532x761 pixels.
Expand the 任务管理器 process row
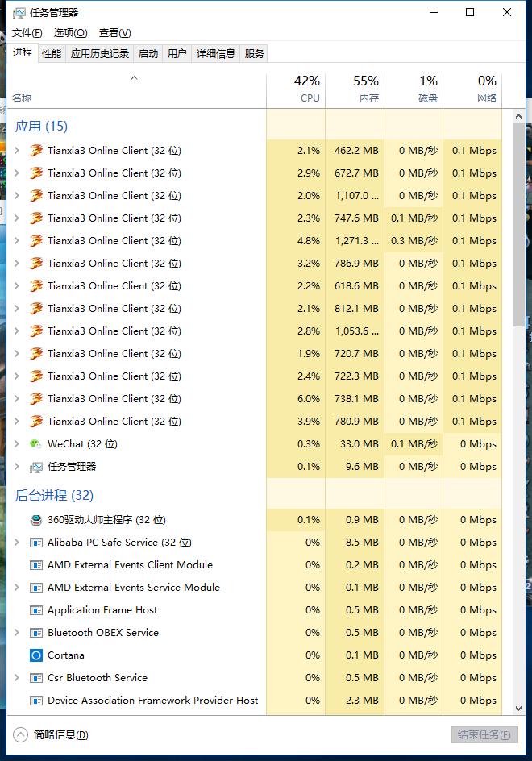point(17,467)
